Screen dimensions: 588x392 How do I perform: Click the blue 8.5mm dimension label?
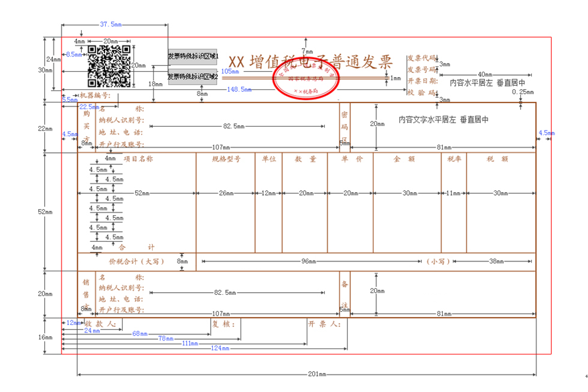tap(74, 54)
